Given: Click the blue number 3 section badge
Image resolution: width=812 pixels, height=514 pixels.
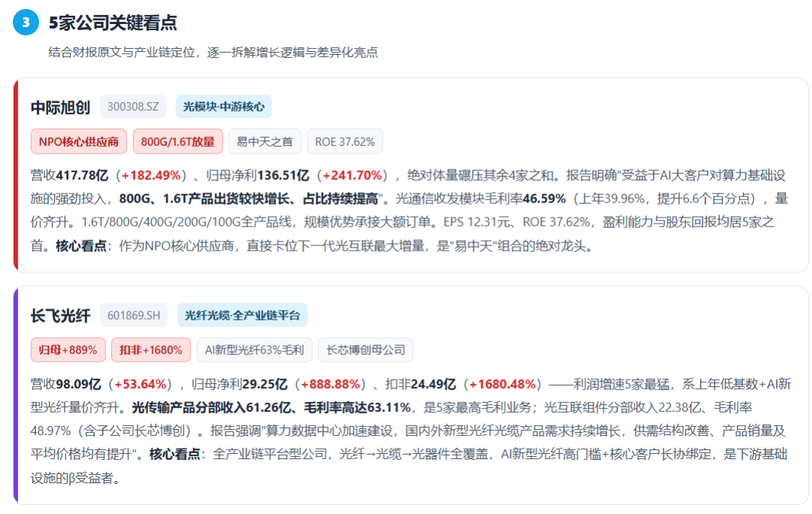Looking at the screenshot, I should [26, 23].
